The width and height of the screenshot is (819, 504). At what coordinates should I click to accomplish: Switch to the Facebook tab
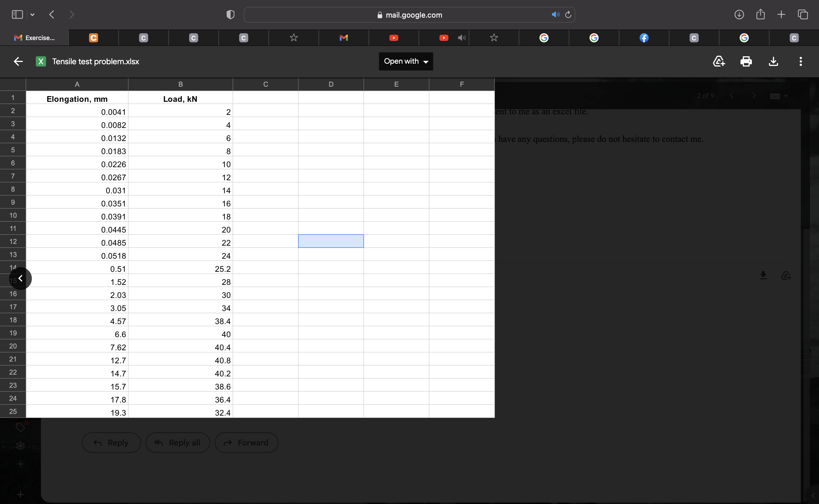pyautogui.click(x=644, y=38)
